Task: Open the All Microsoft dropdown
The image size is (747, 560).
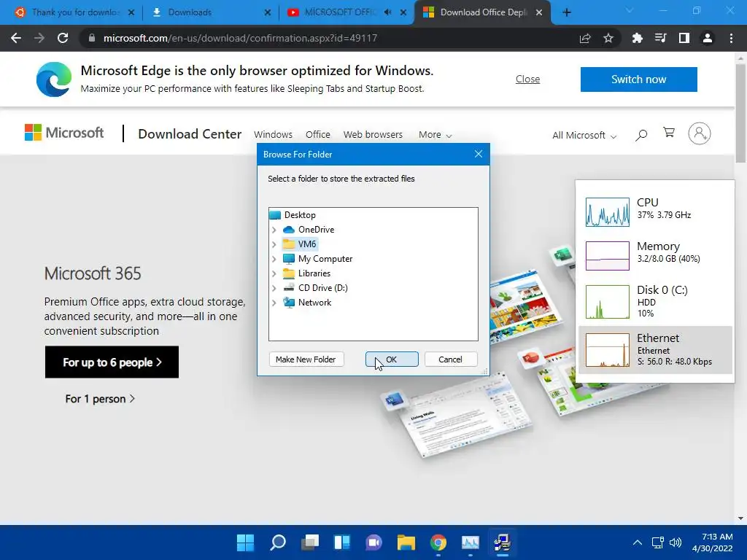Action: [x=584, y=135]
